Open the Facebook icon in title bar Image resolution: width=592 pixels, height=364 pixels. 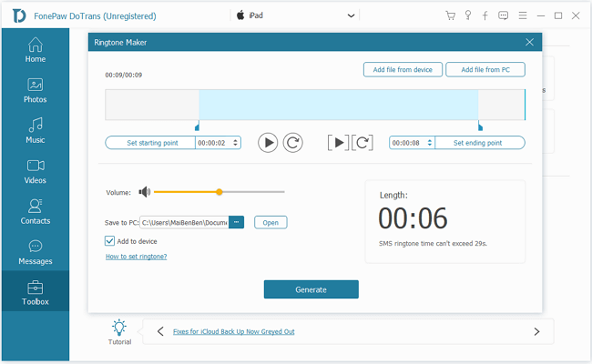coord(485,15)
